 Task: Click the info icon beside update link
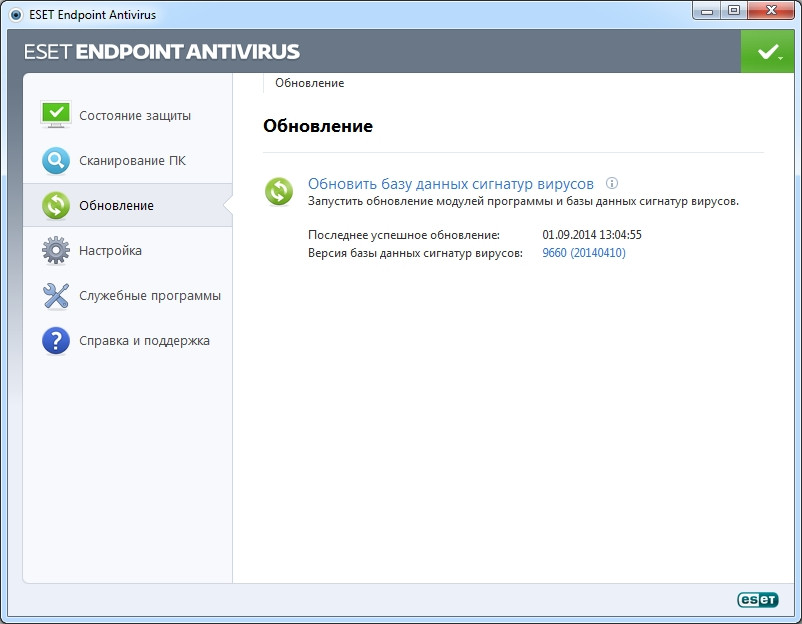tap(612, 183)
